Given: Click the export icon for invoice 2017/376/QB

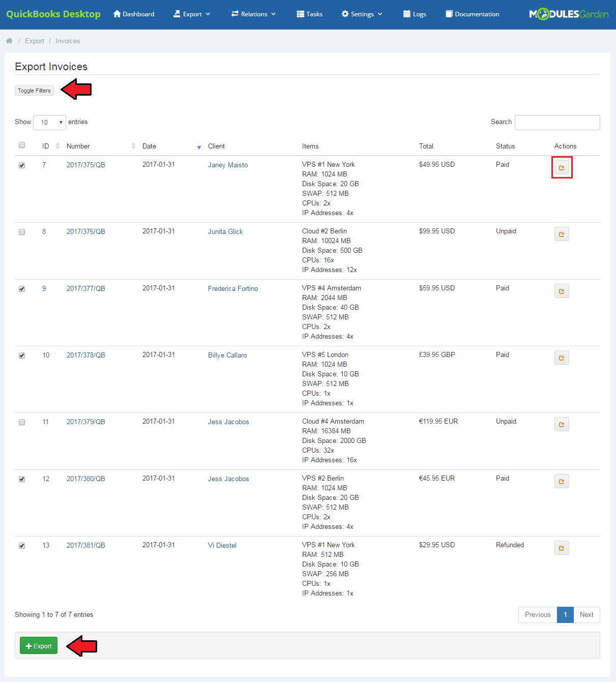Looking at the screenshot, I should tap(562, 234).
